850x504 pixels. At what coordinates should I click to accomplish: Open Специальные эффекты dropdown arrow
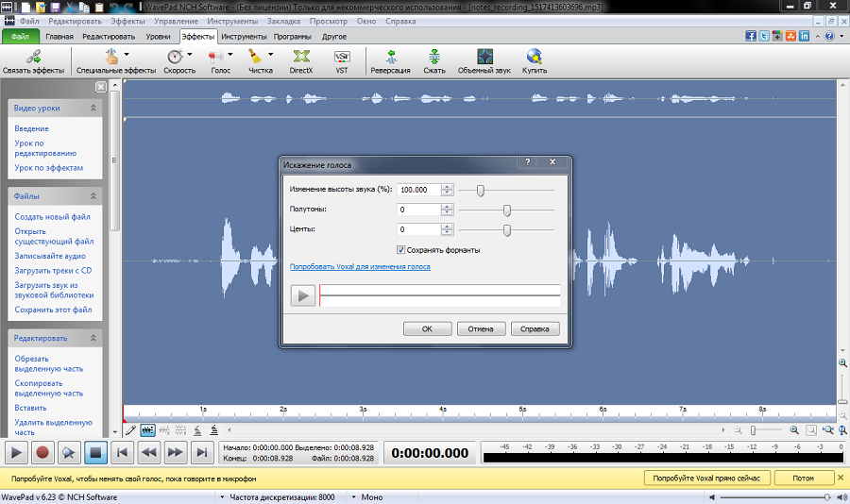pos(127,54)
